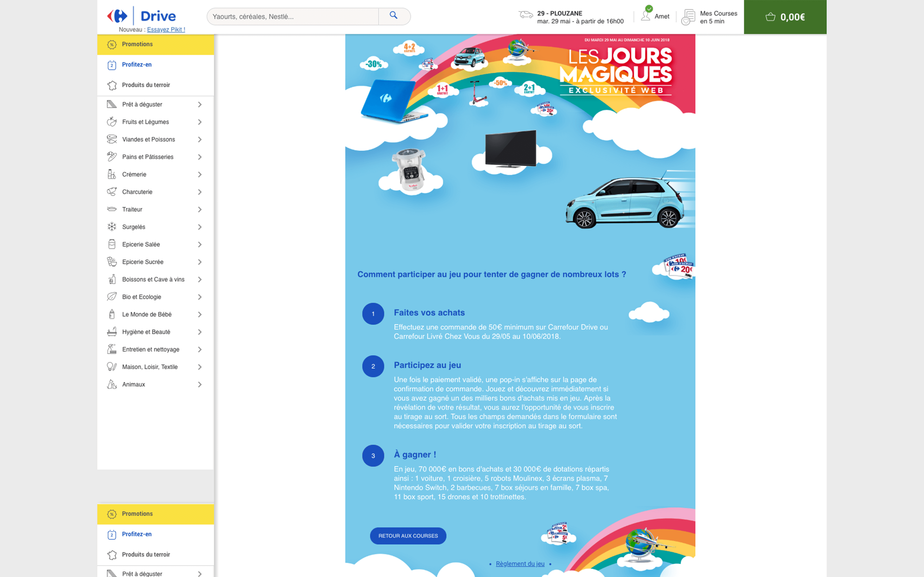Click the 29 - PLOUZANE store selector

(580, 17)
